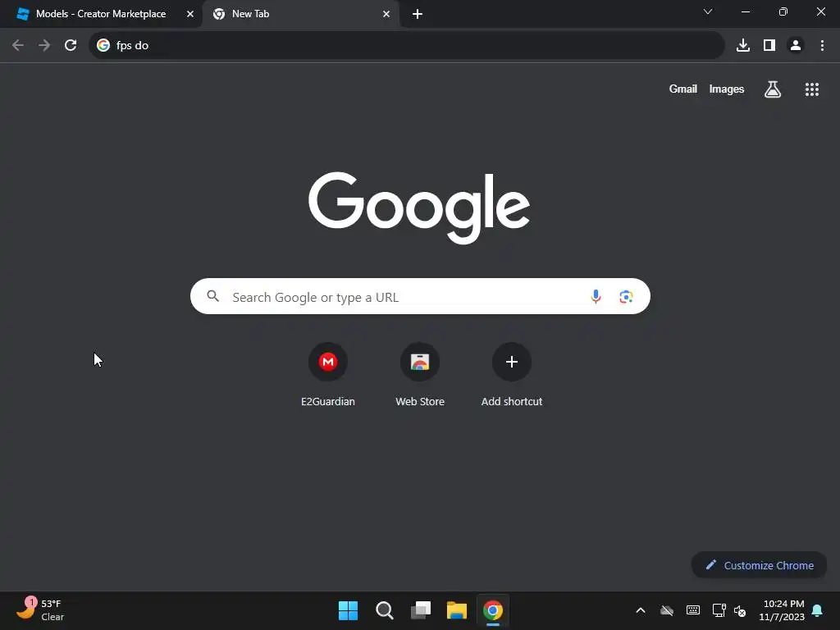
Task: Open Task View on the taskbar
Action: 421,610
